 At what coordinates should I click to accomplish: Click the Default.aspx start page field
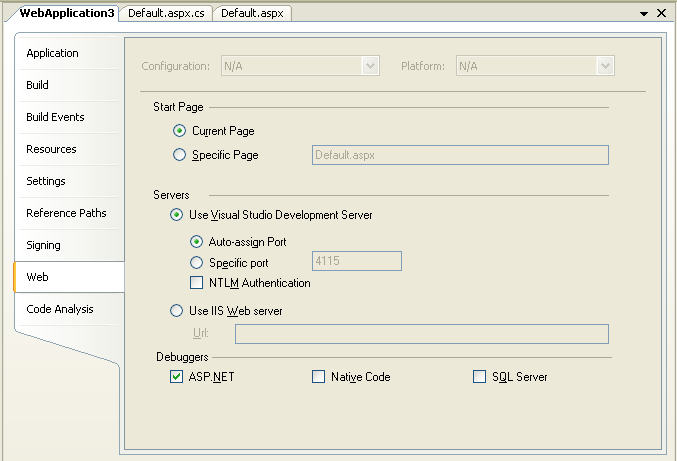pyautogui.click(x=460, y=155)
